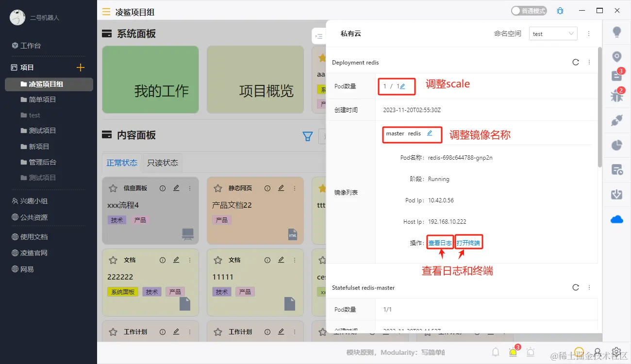Open the download box icon in right bar
631x364 pixels.
coord(617,194)
